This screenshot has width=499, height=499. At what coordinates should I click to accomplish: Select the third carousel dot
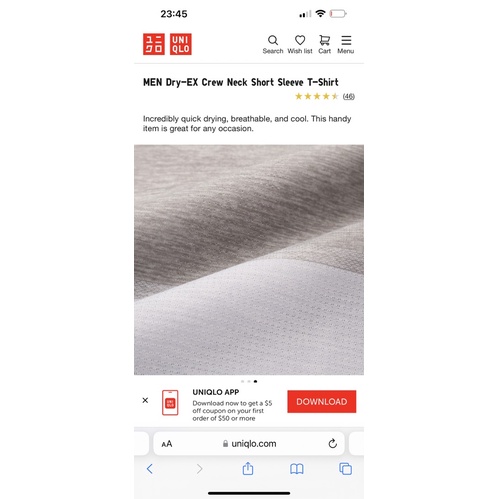[255, 381]
